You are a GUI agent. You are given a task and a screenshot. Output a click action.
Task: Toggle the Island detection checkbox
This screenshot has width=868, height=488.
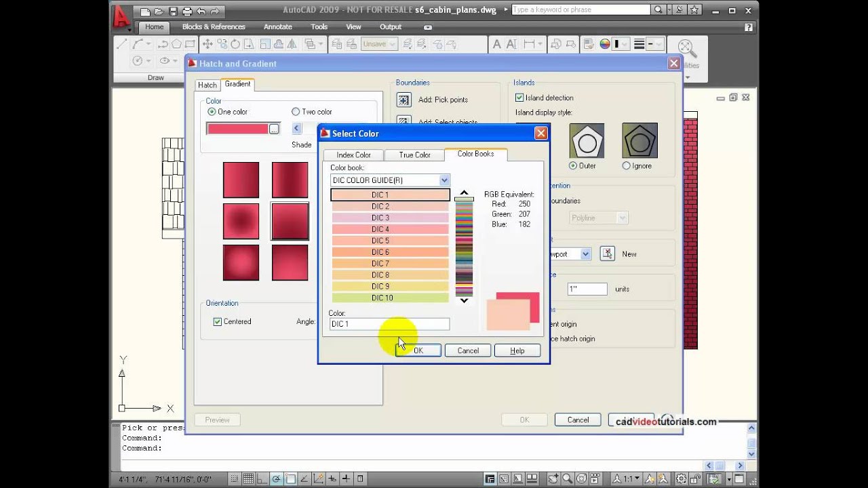coord(519,98)
